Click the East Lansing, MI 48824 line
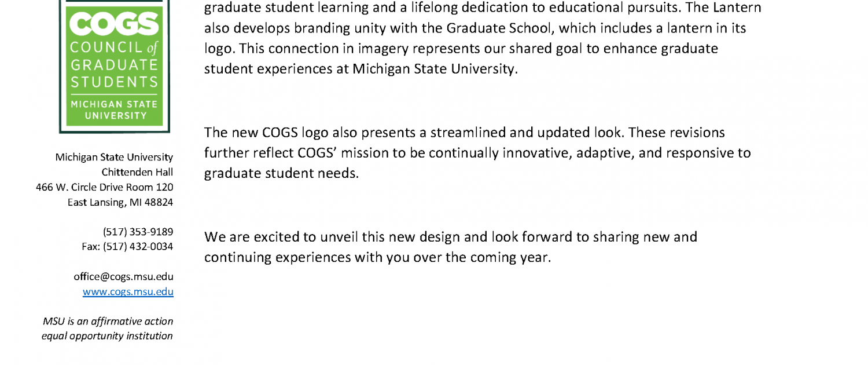 coord(120,202)
